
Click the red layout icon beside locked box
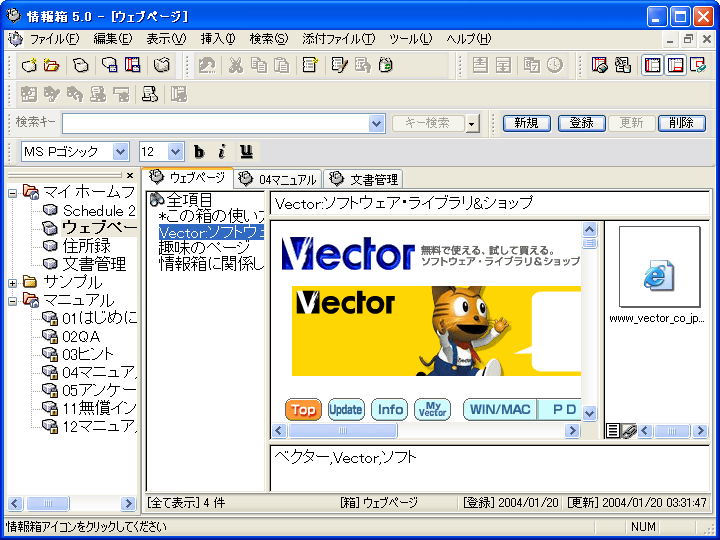(x=132, y=66)
